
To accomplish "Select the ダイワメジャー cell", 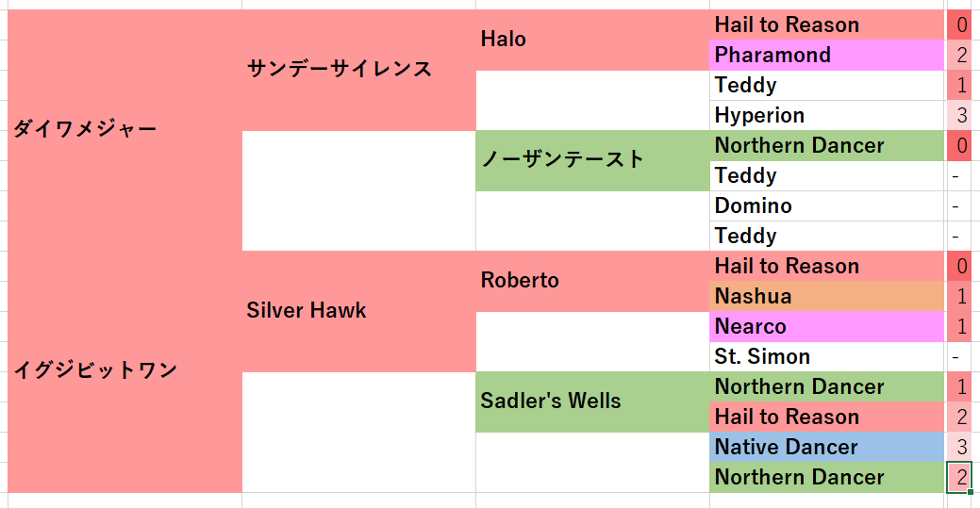I will pyautogui.click(x=125, y=130).
